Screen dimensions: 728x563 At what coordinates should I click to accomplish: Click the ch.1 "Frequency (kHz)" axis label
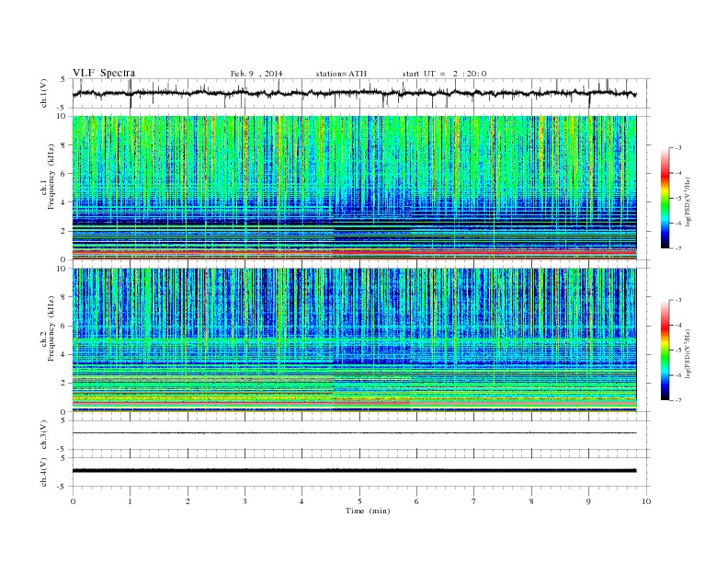(x=51, y=177)
